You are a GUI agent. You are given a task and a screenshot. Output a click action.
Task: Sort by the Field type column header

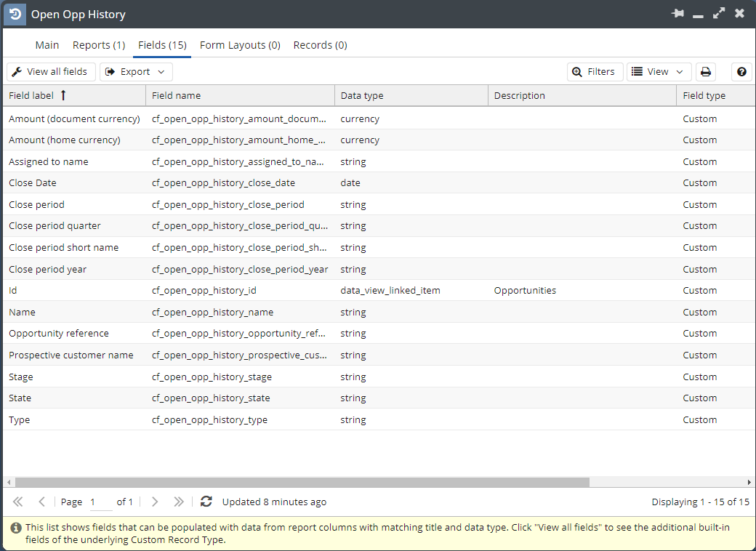(x=716, y=95)
